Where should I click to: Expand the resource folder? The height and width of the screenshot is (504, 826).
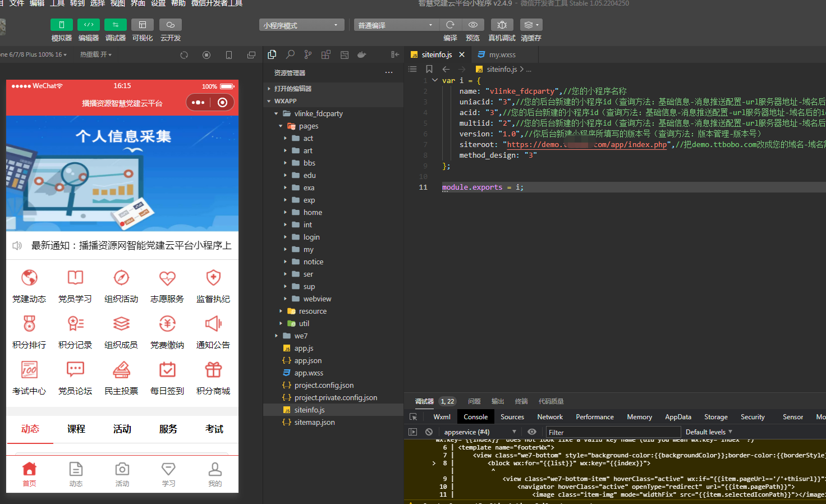333,311
